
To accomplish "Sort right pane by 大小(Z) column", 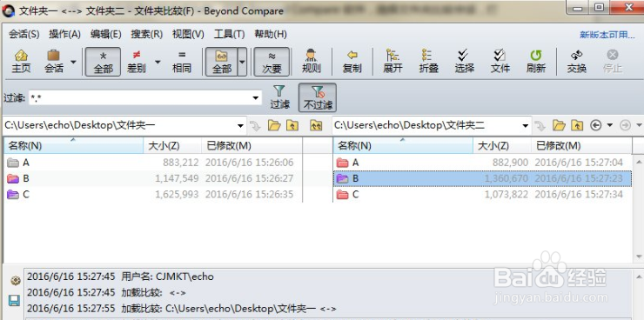I will tap(502, 145).
